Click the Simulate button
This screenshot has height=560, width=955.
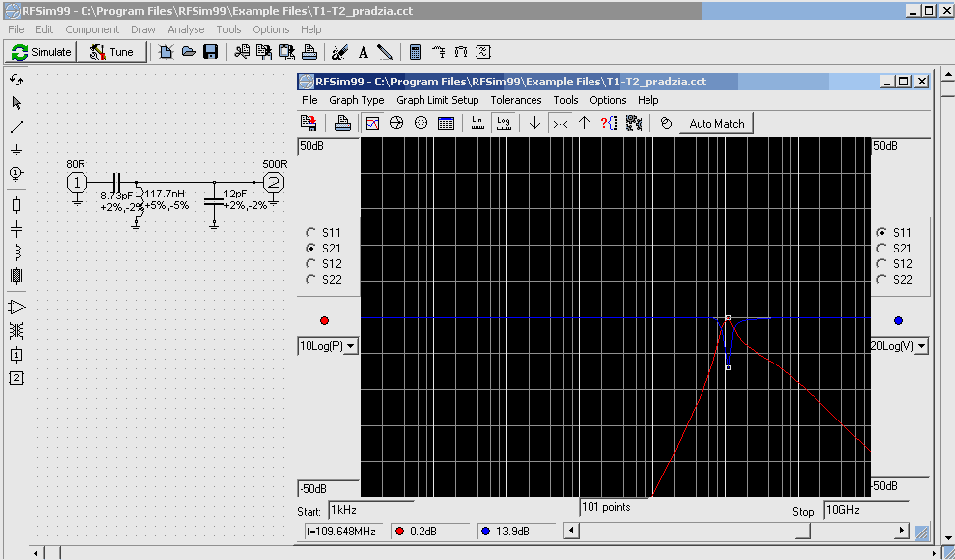click(41, 52)
